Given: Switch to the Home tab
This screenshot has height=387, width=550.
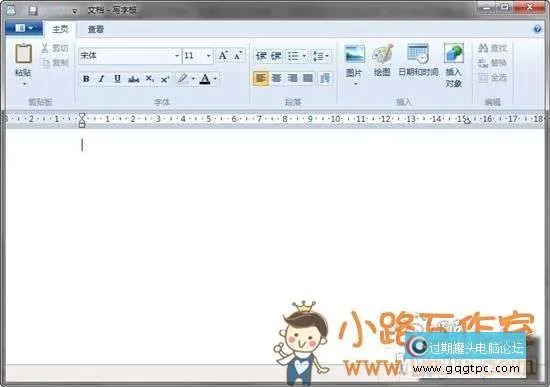Looking at the screenshot, I should click(60, 29).
